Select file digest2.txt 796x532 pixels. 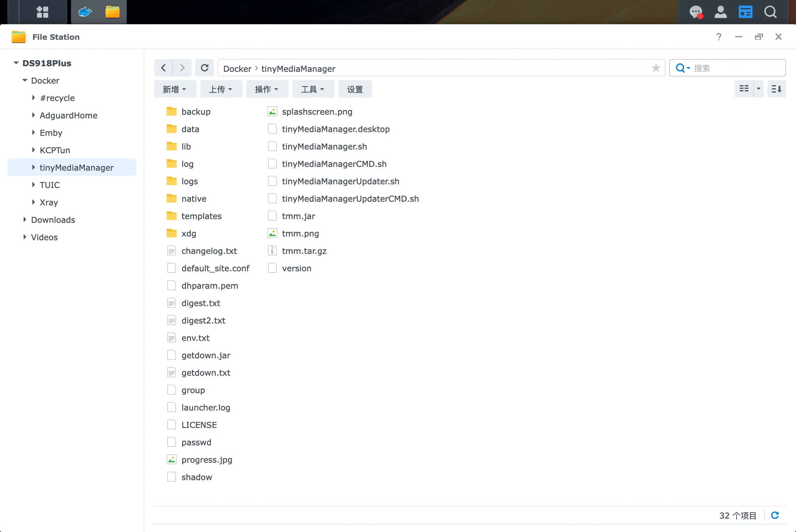click(x=203, y=321)
